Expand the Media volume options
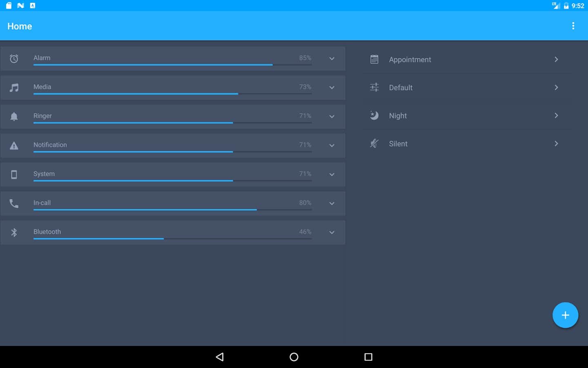This screenshot has height=368, width=588. pyautogui.click(x=332, y=88)
